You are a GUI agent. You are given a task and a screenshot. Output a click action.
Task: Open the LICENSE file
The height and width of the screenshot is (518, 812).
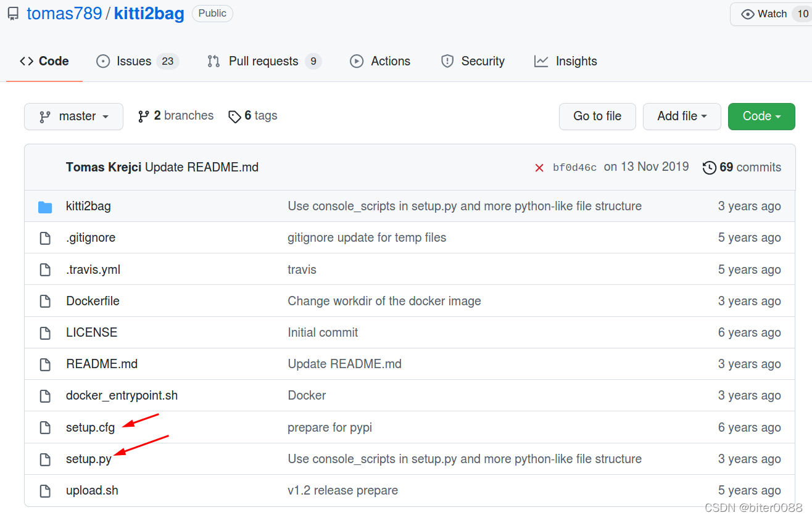pyautogui.click(x=91, y=332)
